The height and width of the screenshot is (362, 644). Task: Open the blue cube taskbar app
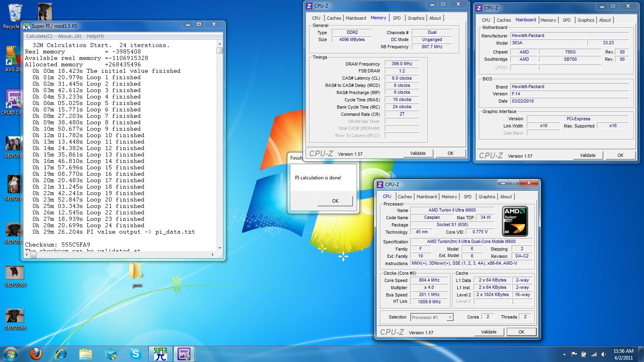pos(111,354)
